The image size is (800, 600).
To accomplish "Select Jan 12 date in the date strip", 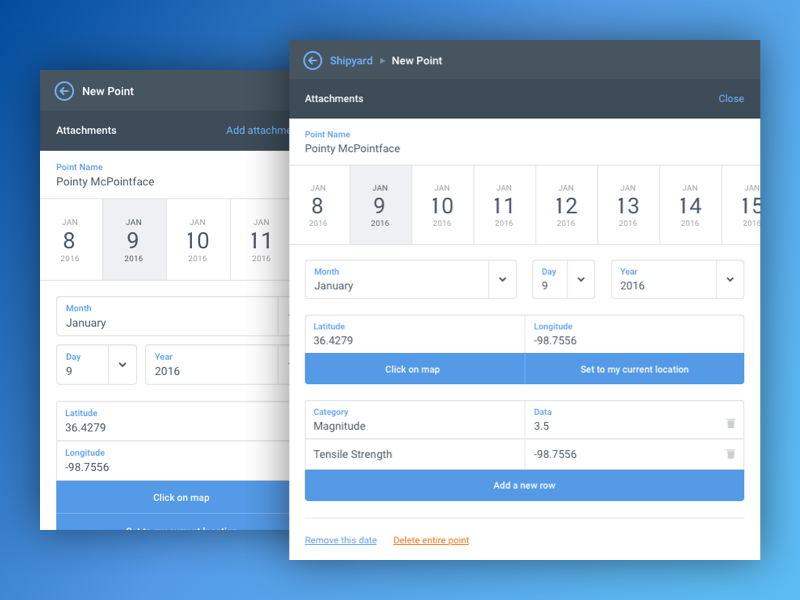I will pos(566,205).
